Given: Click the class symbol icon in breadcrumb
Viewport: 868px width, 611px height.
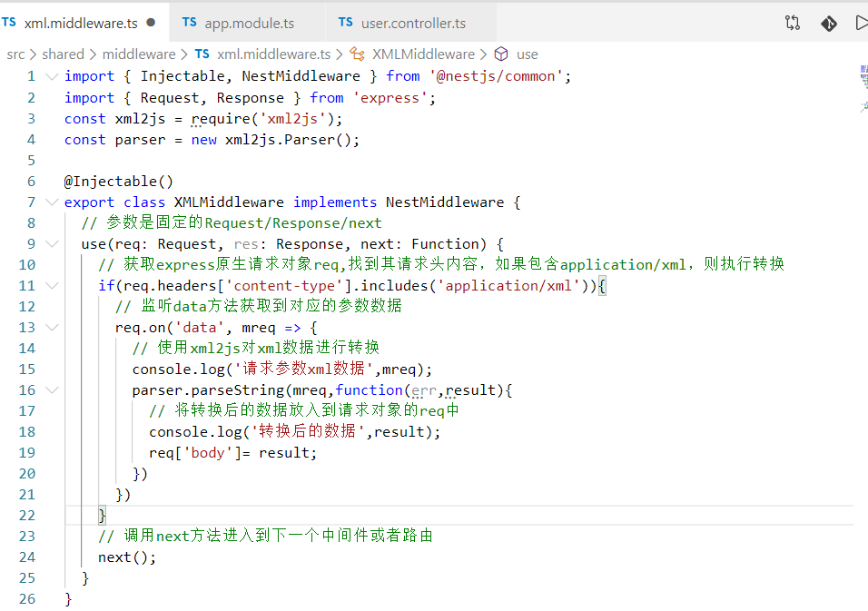Looking at the screenshot, I should click(357, 54).
